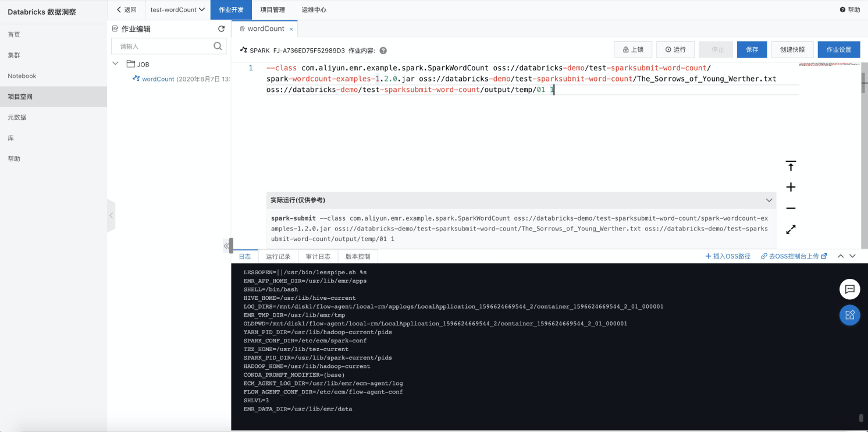Click 去OSS控制台上传 link
The image size is (868, 432).
tap(794, 256)
